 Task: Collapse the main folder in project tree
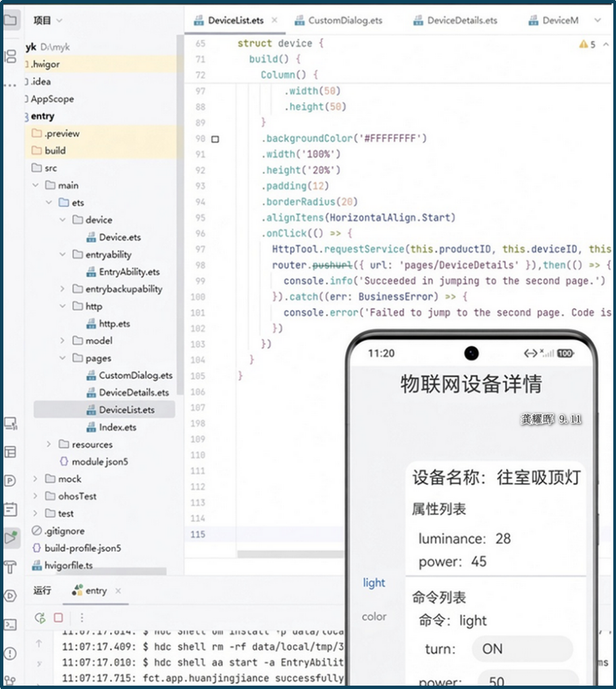click(36, 186)
